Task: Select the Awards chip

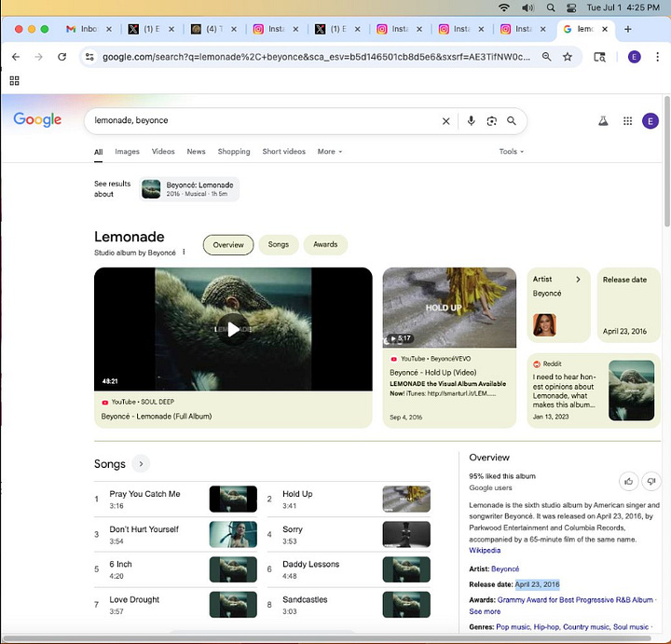Action: [x=325, y=245]
